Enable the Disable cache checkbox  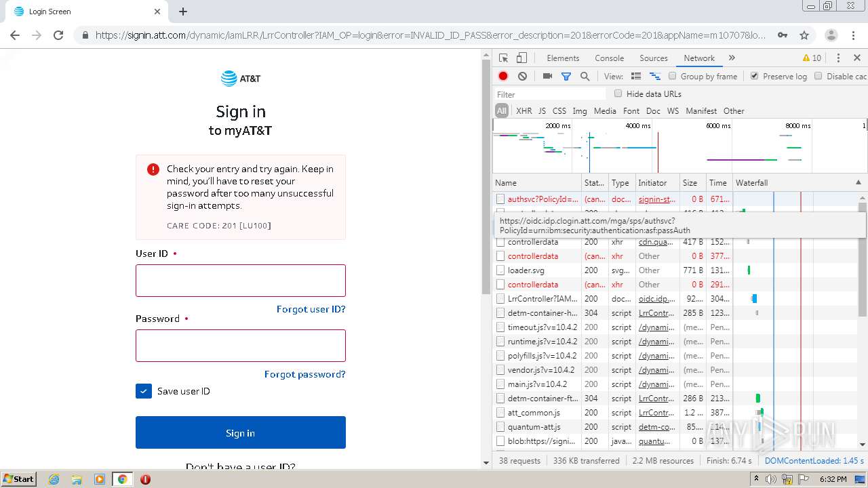[818, 76]
